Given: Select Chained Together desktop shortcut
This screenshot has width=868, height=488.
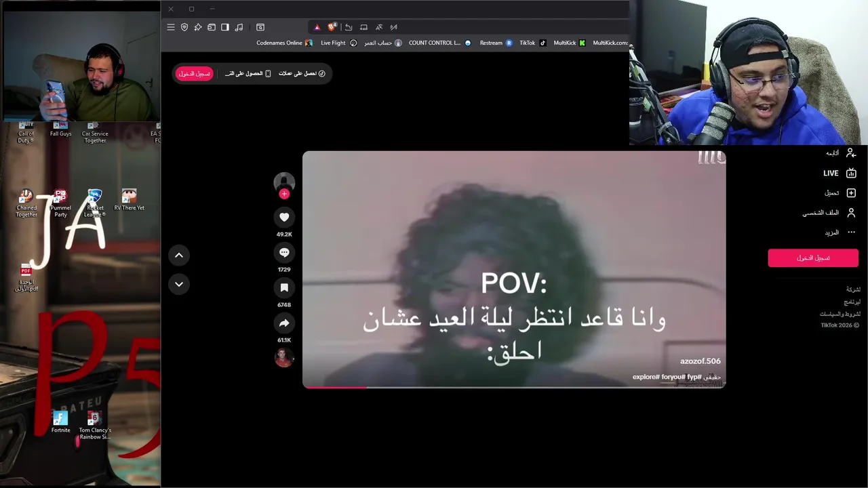Looking at the screenshot, I should (x=26, y=203).
